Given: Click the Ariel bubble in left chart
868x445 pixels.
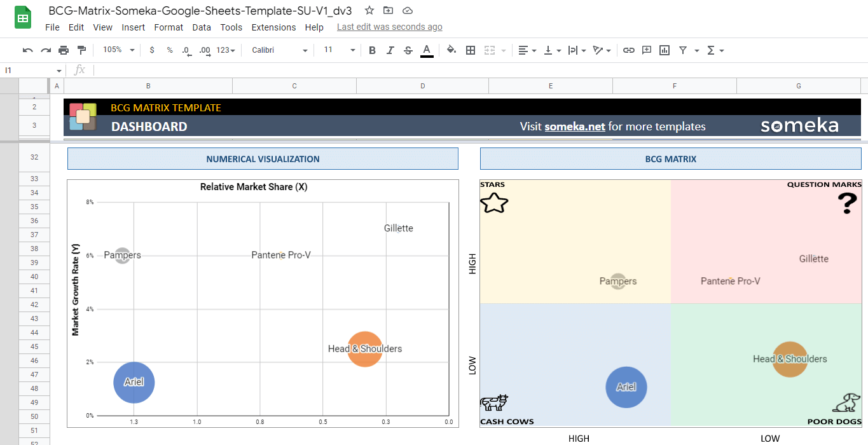Looking at the screenshot, I should pyautogui.click(x=134, y=382).
